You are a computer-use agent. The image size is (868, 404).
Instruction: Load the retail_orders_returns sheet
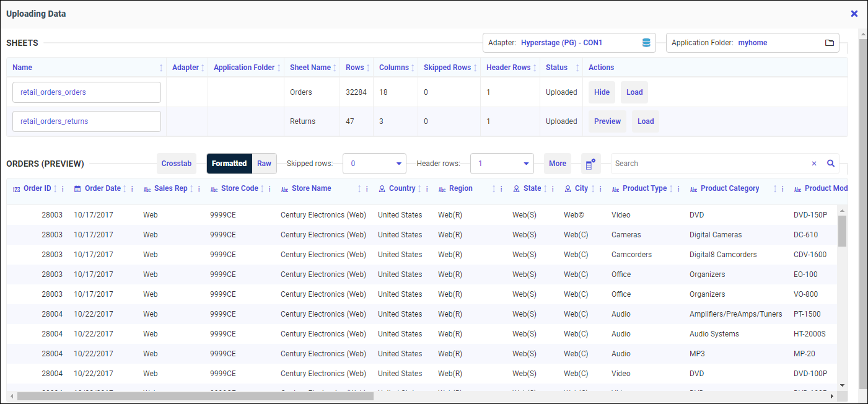pyautogui.click(x=645, y=121)
